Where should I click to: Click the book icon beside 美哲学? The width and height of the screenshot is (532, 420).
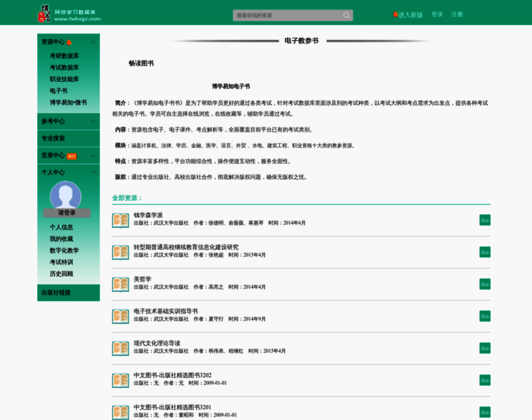click(x=120, y=284)
